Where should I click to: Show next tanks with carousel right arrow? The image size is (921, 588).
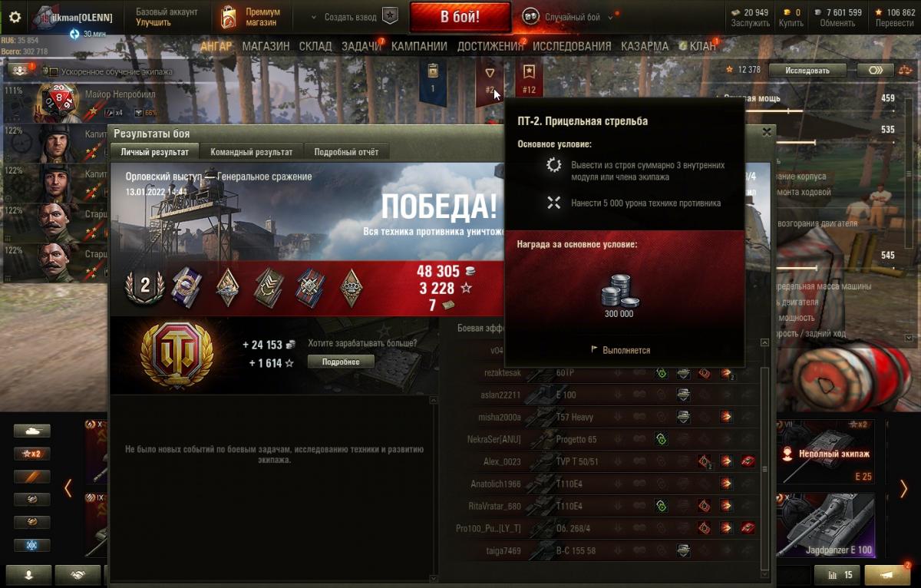[903, 488]
